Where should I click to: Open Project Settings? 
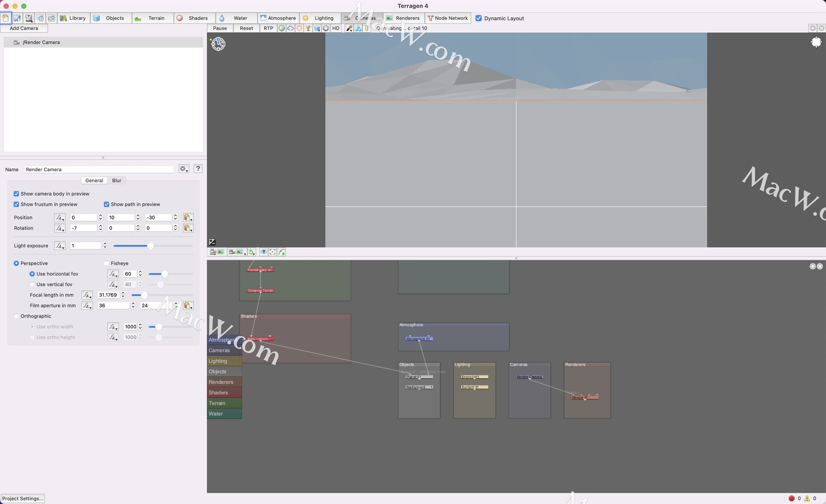[x=23, y=498]
